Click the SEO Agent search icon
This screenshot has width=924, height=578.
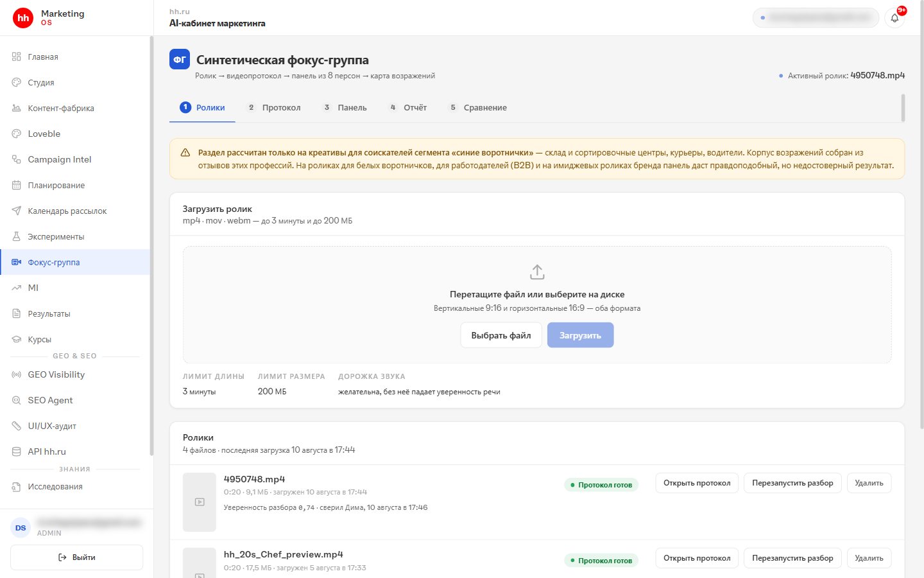pyautogui.click(x=17, y=400)
